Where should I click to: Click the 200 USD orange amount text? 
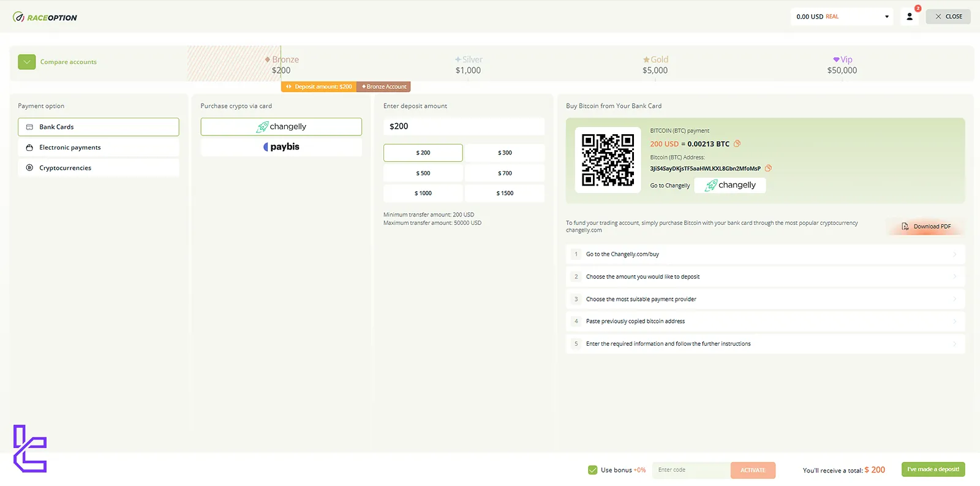pos(665,144)
